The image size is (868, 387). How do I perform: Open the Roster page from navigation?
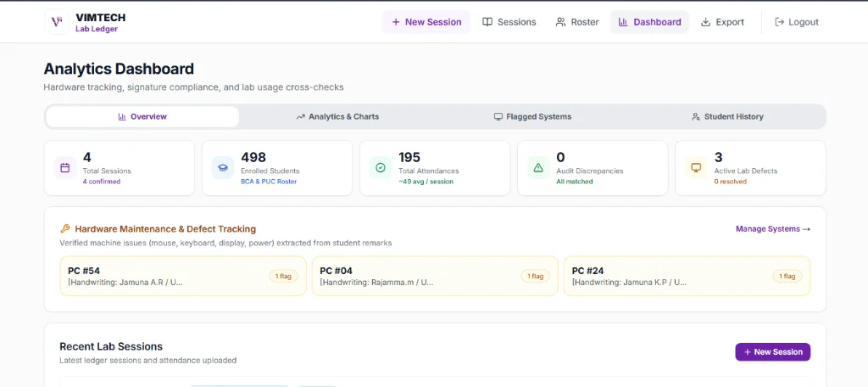coord(577,22)
